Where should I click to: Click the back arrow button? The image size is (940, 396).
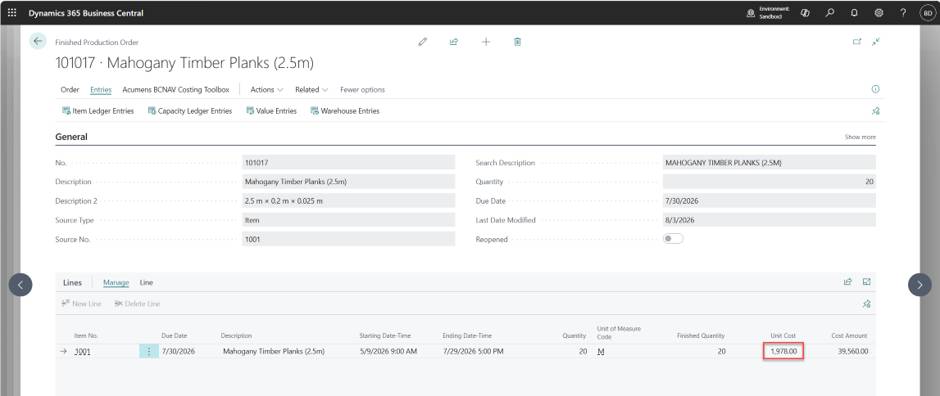pos(38,41)
